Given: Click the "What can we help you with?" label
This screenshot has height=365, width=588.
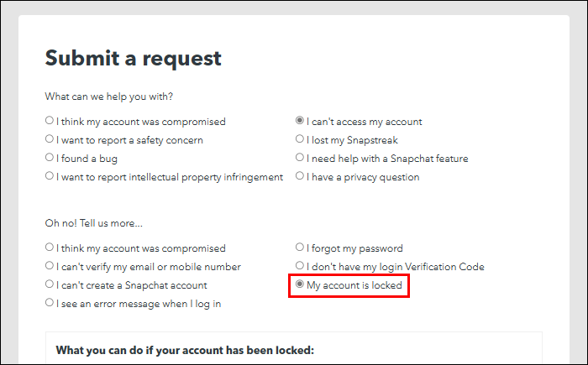Looking at the screenshot, I should click(x=109, y=96).
